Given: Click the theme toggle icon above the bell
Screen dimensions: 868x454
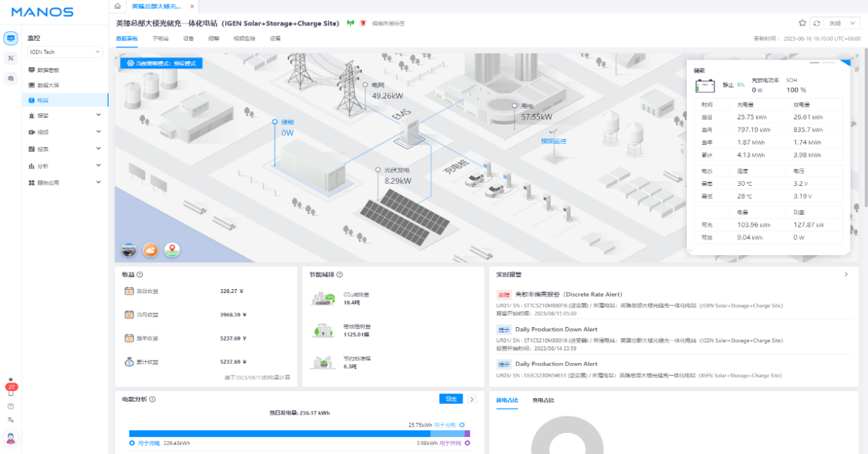Looking at the screenshot, I should (x=11, y=379).
